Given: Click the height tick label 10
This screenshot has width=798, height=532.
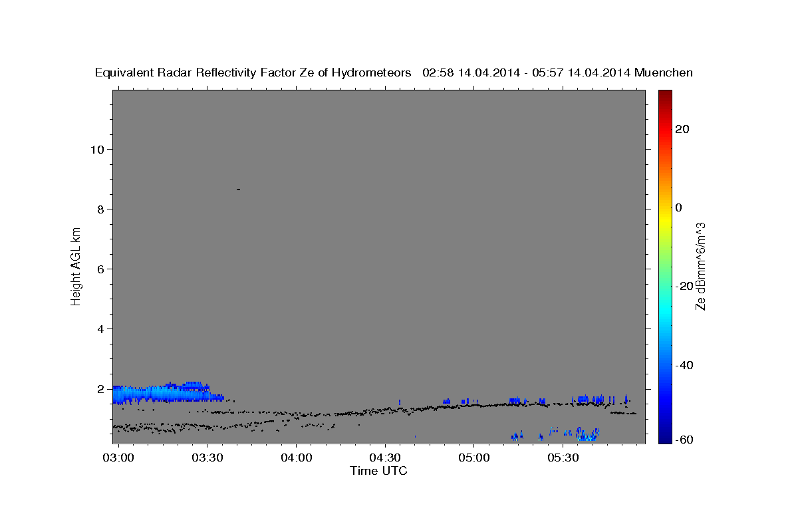Looking at the screenshot, I should coord(97,149).
